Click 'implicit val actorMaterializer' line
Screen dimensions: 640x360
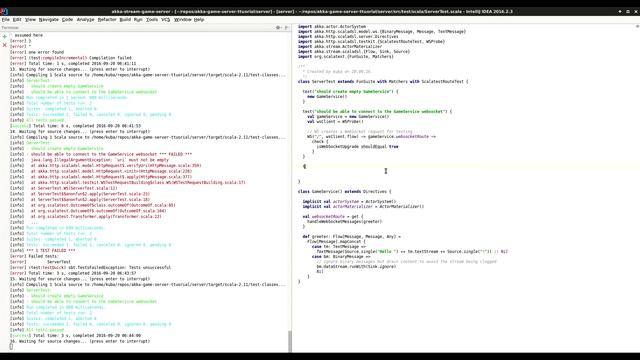tap(363, 206)
